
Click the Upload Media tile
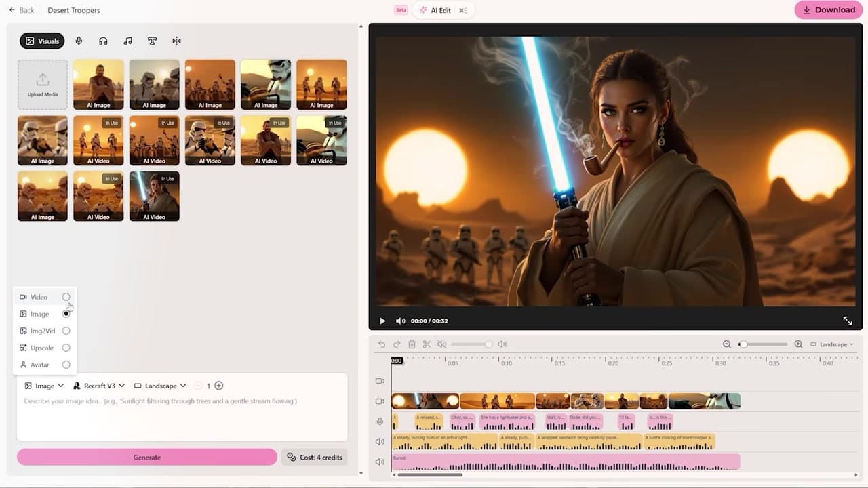43,85
